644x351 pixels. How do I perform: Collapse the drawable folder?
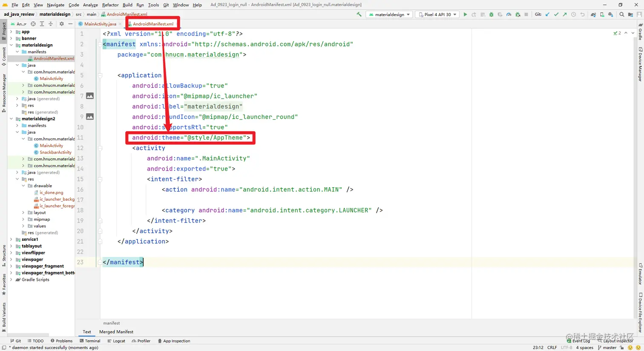[x=23, y=185]
